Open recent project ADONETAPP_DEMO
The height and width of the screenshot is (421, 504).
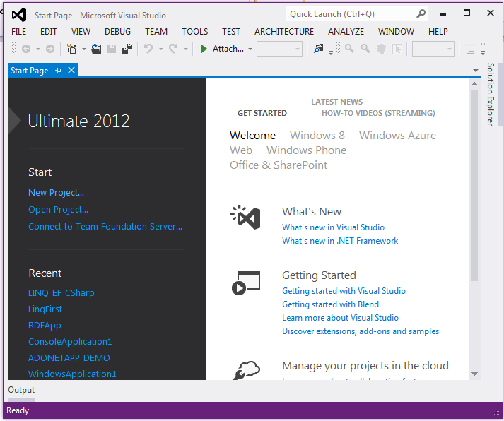click(x=69, y=357)
